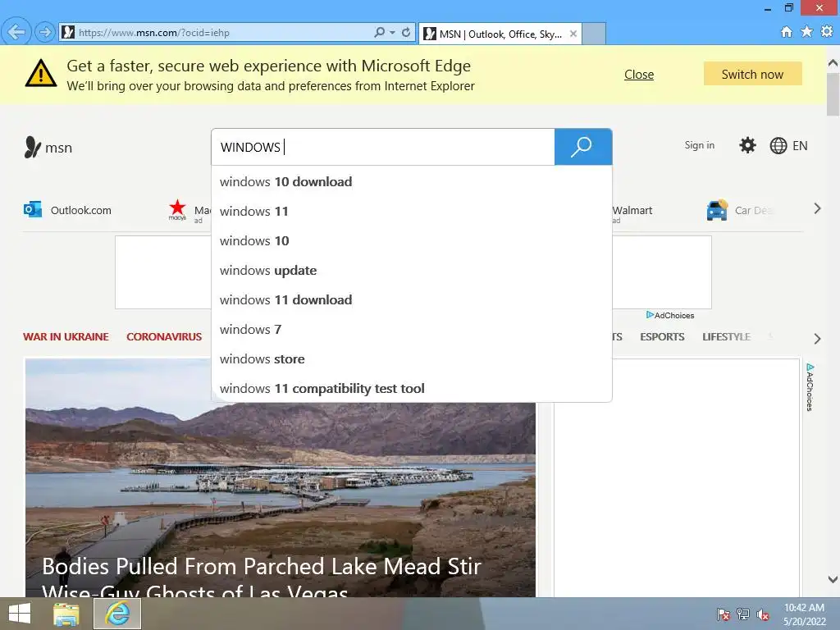Click the AdChoices label above news bar

(669, 316)
